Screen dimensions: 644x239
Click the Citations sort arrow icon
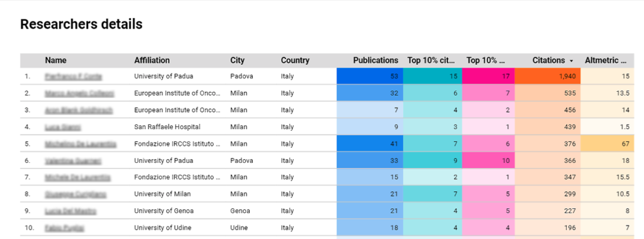click(x=571, y=61)
